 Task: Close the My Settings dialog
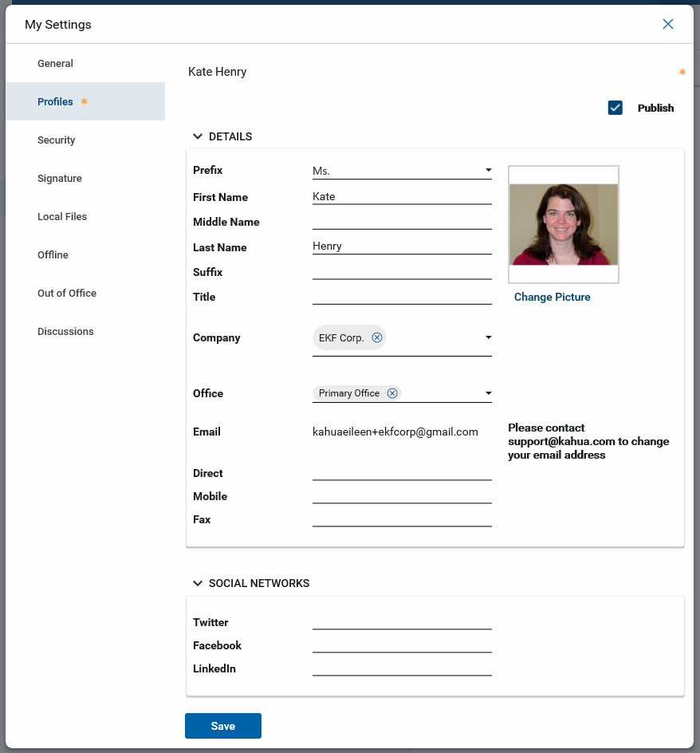click(668, 24)
